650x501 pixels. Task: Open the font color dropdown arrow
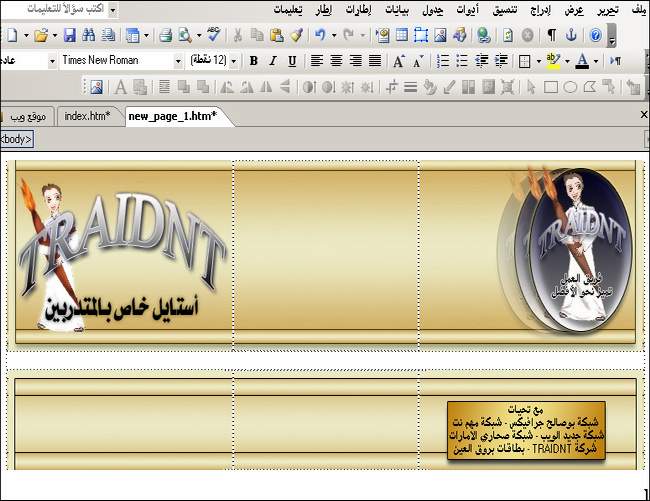point(597,61)
